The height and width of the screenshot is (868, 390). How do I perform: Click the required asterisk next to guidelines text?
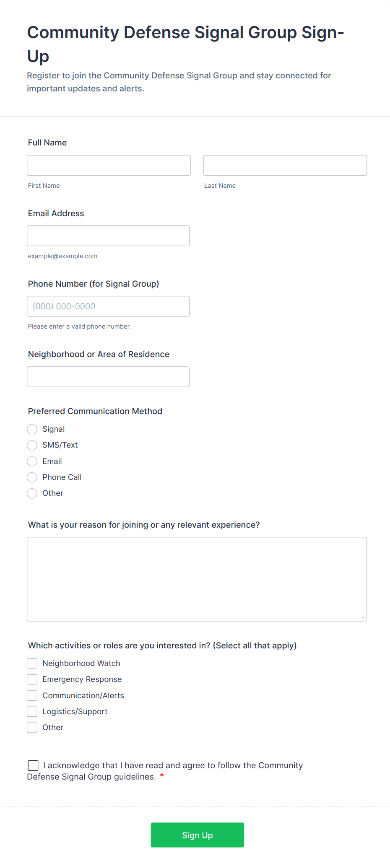[162, 776]
